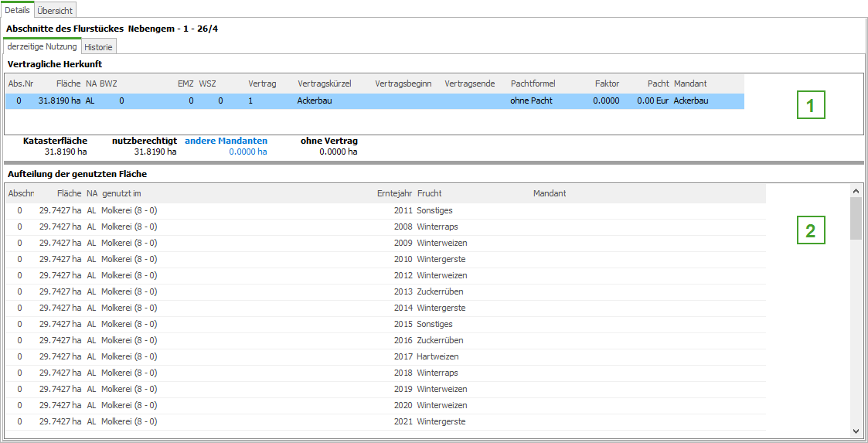Viewport: 868px width, 443px height.
Task: Open the Details tab
Action: [x=17, y=10]
